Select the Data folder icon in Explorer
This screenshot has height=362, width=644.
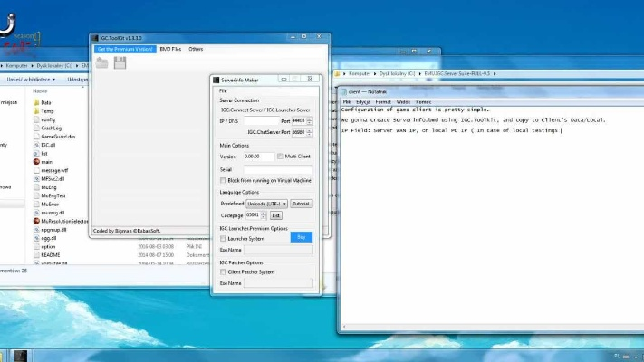(36, 102)
